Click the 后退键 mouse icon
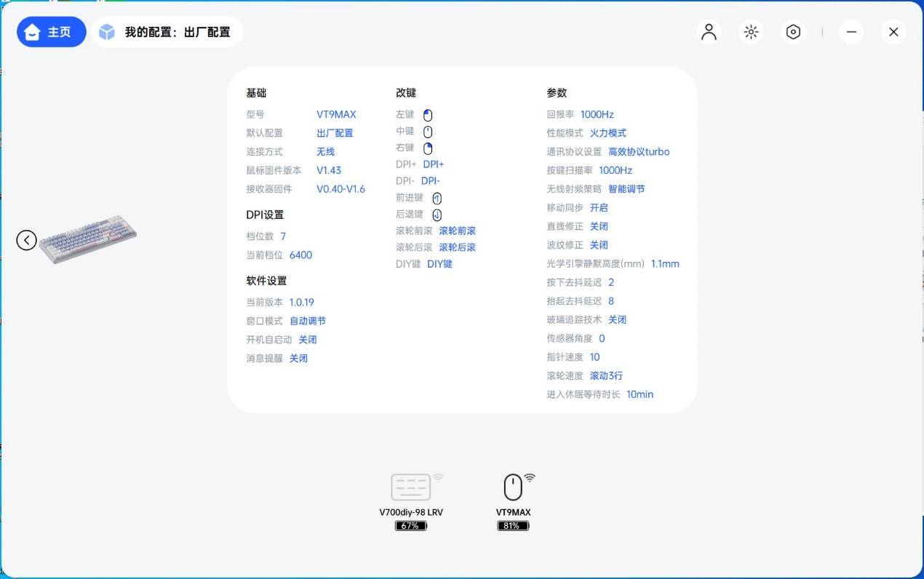 [x=437, y=215]
